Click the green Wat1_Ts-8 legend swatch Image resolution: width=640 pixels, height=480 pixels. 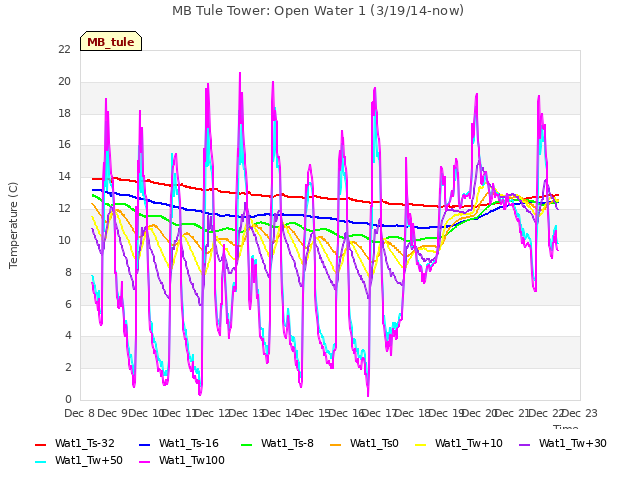247,444
